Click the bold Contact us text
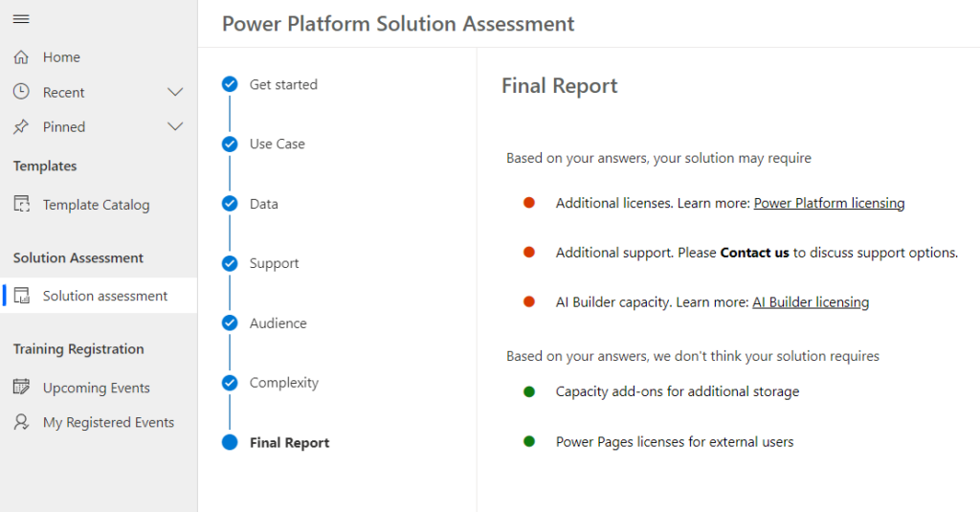Viewport: 980px width, 512px height. pyautogui.click(x=754, y=253)
